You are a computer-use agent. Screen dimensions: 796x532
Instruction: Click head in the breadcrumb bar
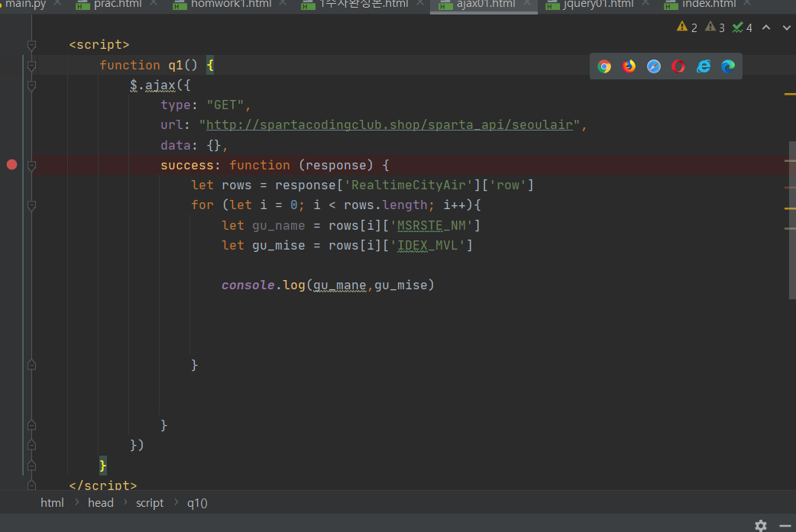[x=101, y=502]
